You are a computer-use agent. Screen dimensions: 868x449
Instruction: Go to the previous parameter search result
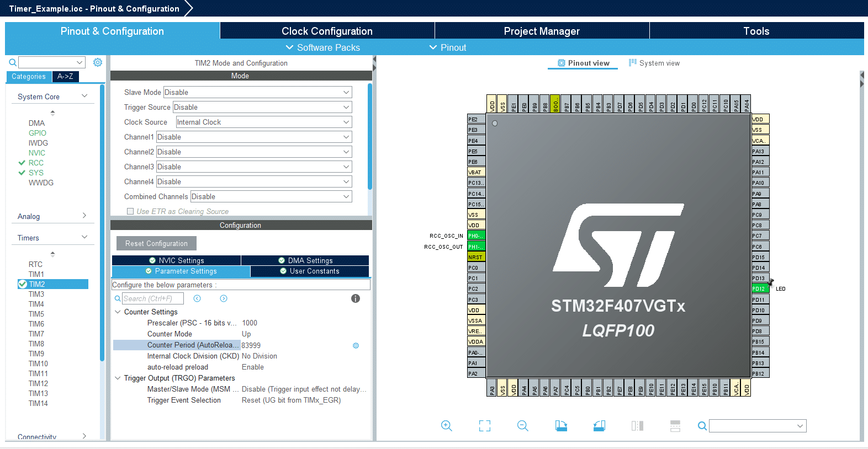[x=197, y=298]
